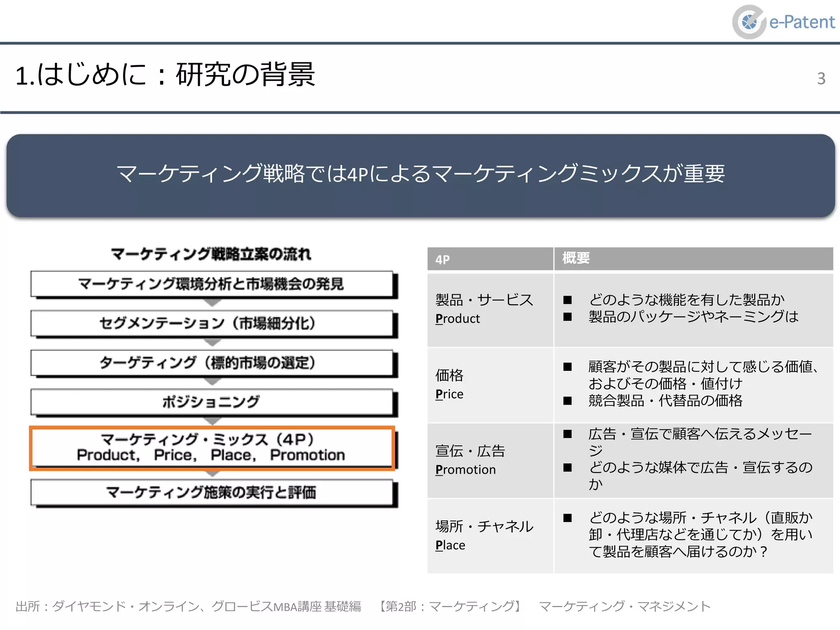Click the slide title 1.はじめに：研究の背景
The image size is (840, 630).
point(165,75)
